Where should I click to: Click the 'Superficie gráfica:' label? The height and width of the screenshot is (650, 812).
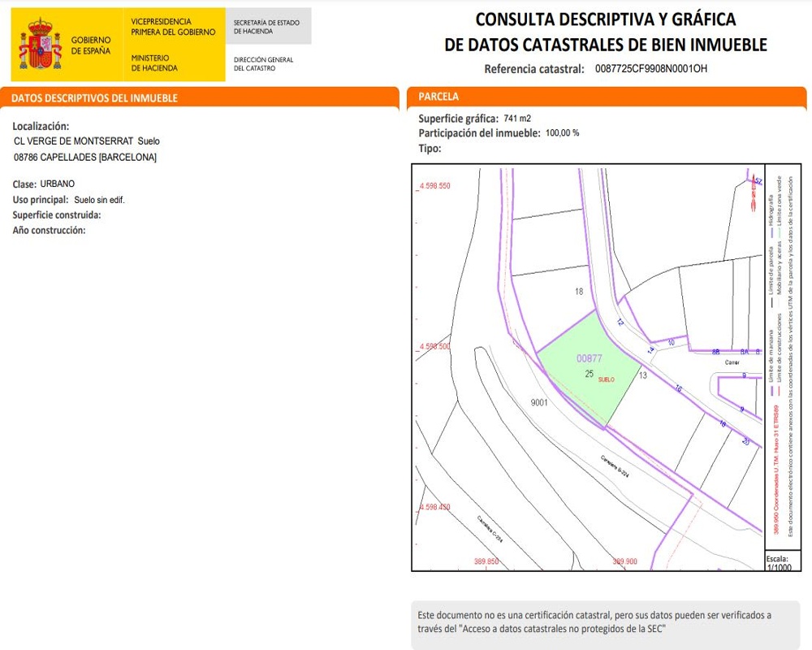458,119
